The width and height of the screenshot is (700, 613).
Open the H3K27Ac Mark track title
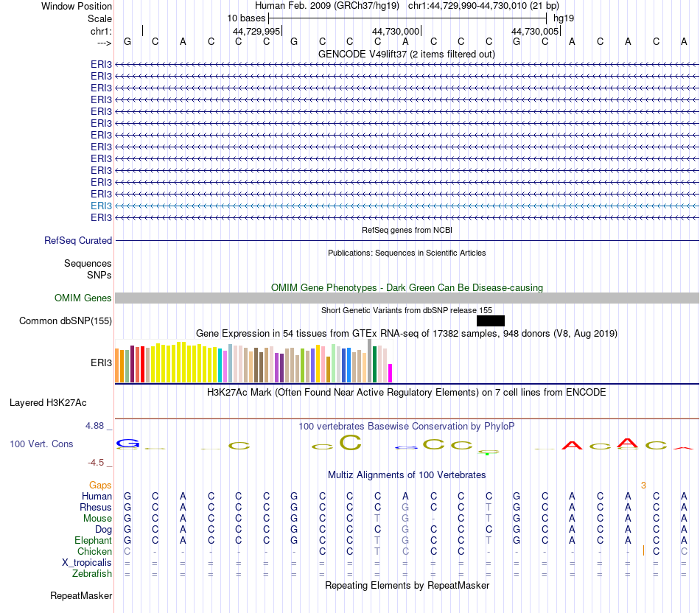point(407,393)
